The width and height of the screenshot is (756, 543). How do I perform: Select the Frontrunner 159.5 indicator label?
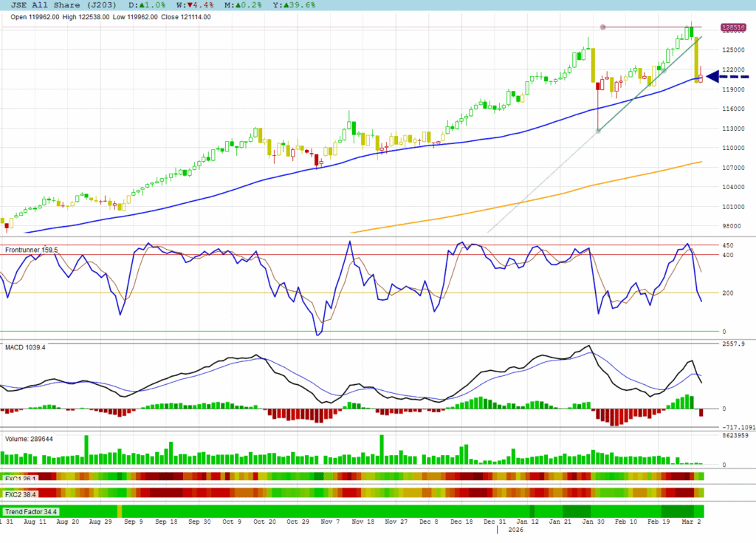click(x=32, y=250)
